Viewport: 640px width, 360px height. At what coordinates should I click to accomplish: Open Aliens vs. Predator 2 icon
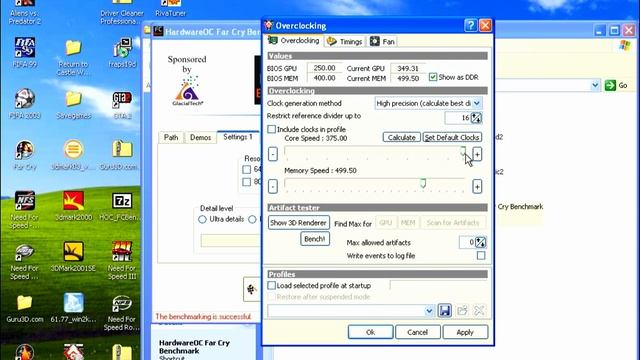point(25,12)
